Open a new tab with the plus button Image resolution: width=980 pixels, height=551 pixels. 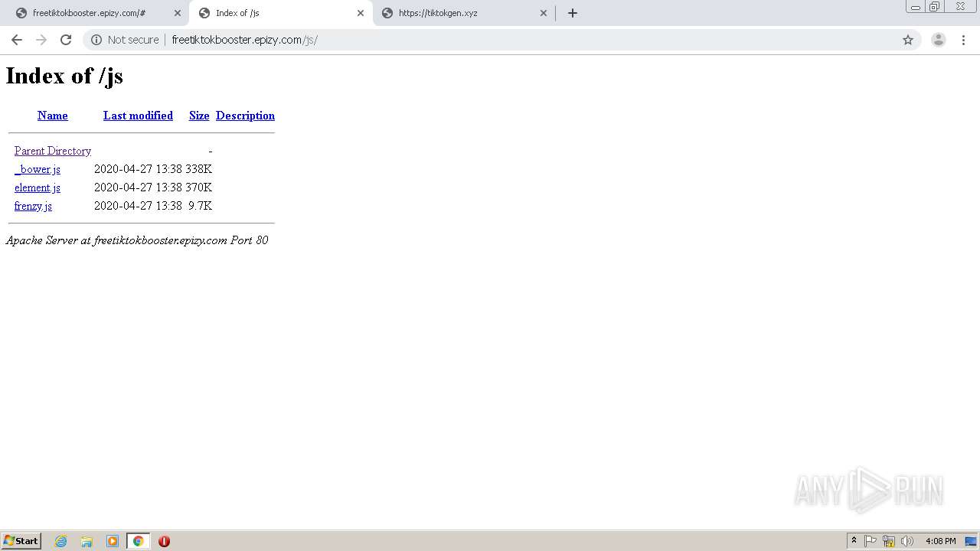[x=573, y=13]
